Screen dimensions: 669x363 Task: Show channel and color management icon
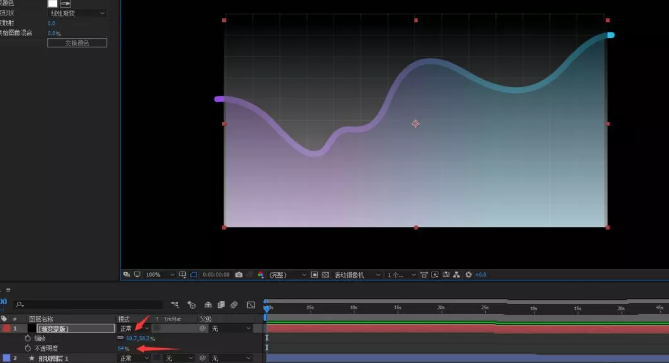tap(260, 275)
